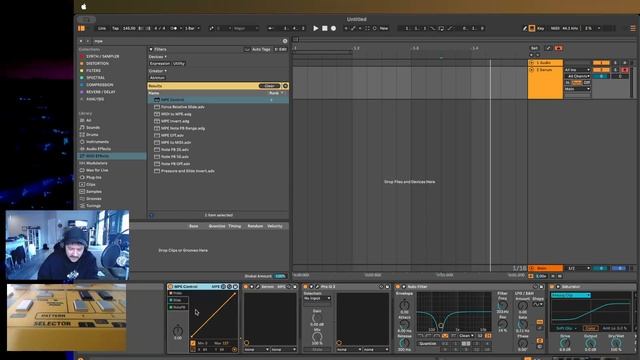Open Max for Live in the Library

coord(97,170)
